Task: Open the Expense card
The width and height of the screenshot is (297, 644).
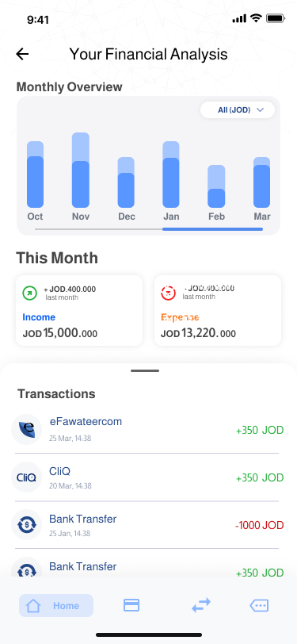Action: point(218,311)
